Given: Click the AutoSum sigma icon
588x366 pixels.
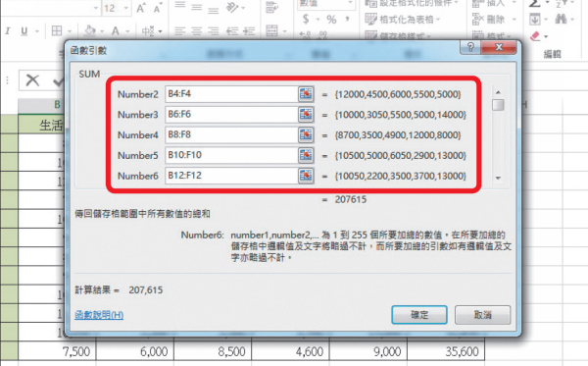Looking at the screenshot, I should coord(535,4).
